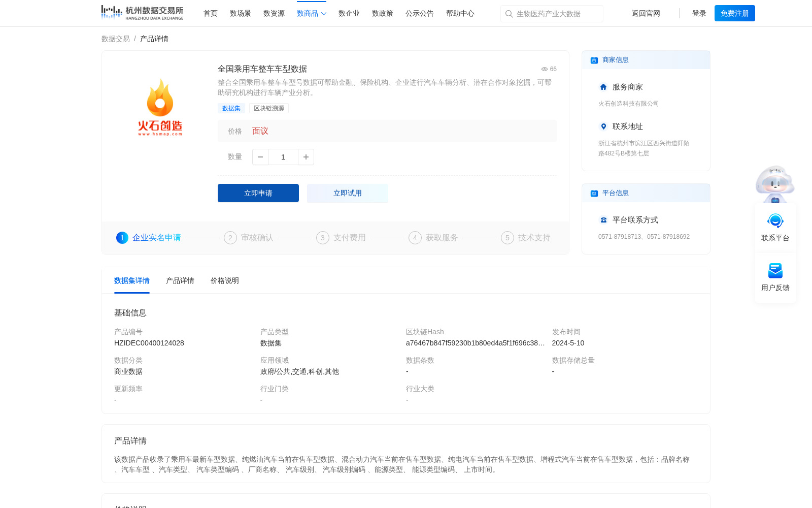Click product title 全国乘用车整车车型数据
This screenshot has width=812, height=508.
262,69
